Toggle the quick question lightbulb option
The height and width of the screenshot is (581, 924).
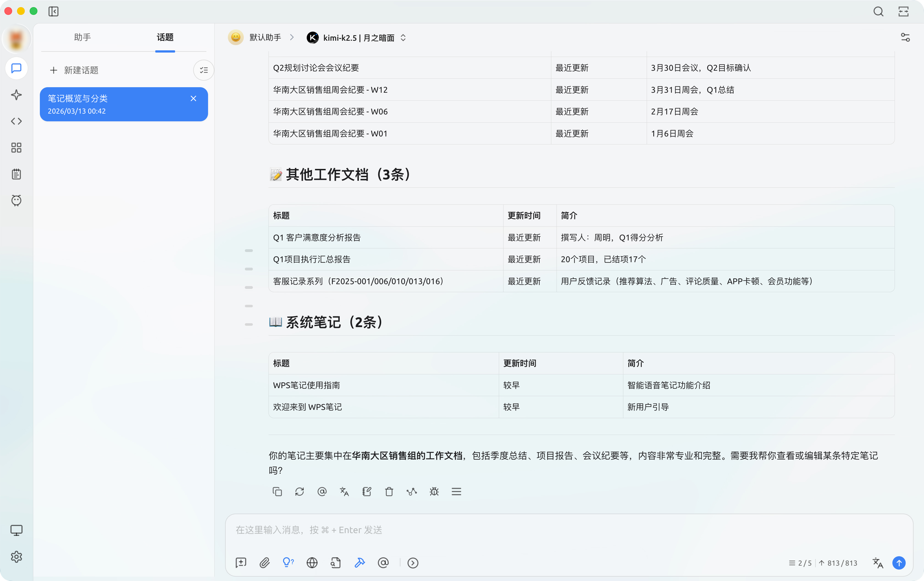point(288,563)
